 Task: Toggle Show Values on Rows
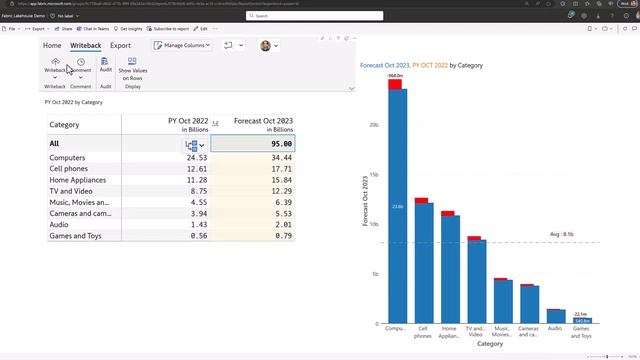[x=133, y=69]
